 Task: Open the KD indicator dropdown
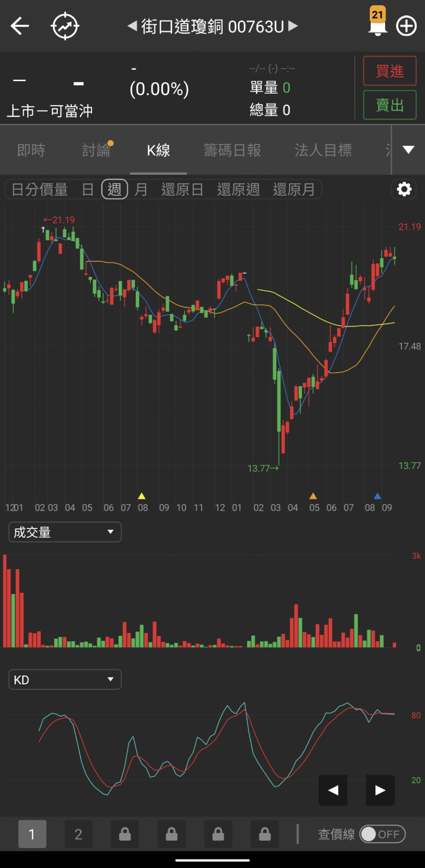pyautogui.click(x=65, y=679)
